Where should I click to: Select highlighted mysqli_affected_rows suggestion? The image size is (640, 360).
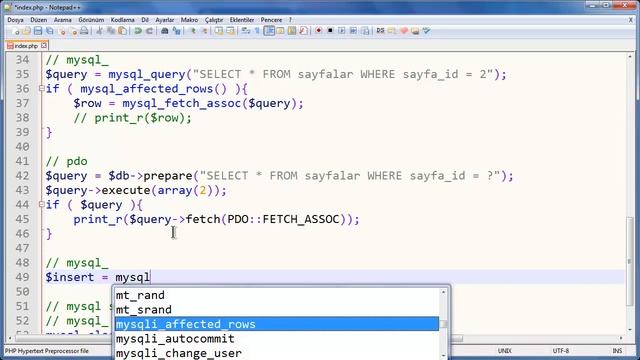[277, 324]
